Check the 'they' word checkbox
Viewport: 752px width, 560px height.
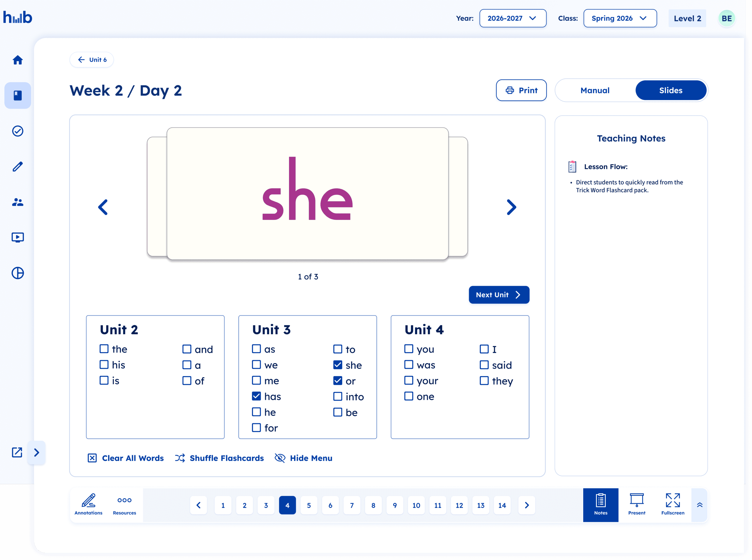click(484, 381)
